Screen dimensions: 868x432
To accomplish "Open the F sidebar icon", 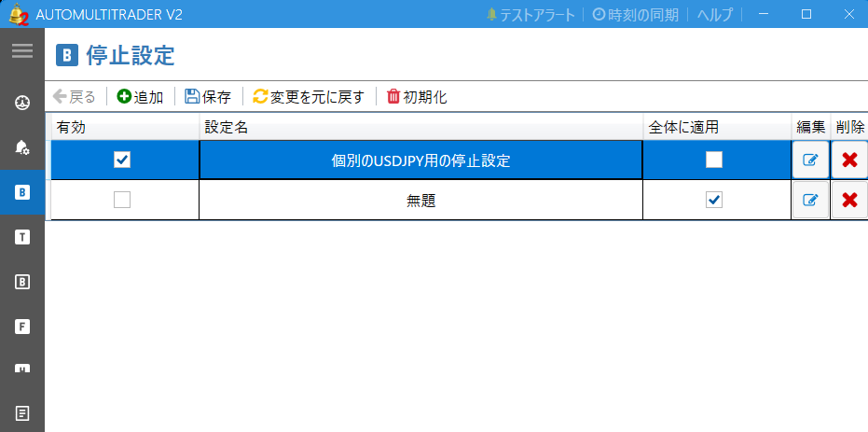I will point(22,327).
